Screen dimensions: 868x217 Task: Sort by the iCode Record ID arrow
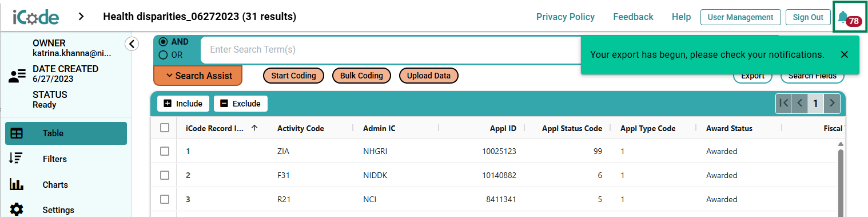click(x=254, y=128)
